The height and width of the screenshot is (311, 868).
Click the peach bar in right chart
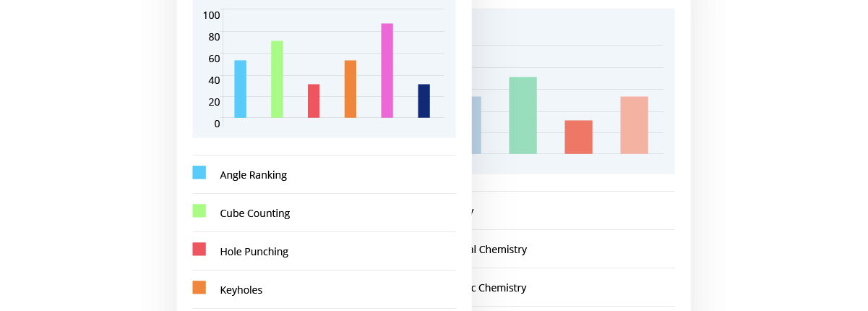[x=634, y=125]
